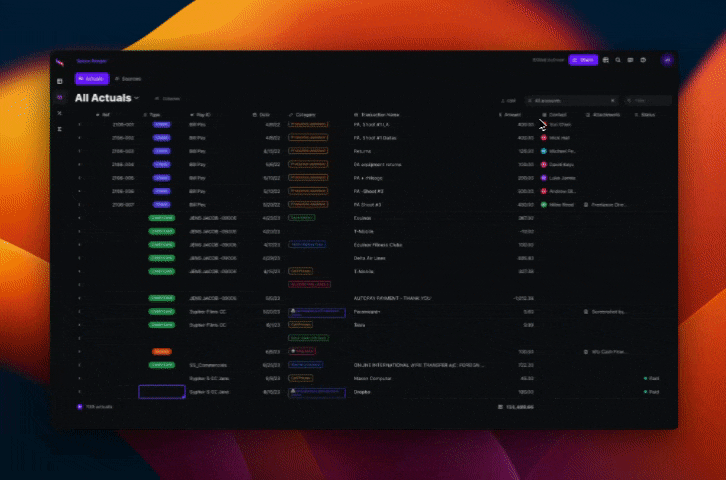Switch to the Sources tab
This screenshot has width=726, height=480.
(128, 78)
